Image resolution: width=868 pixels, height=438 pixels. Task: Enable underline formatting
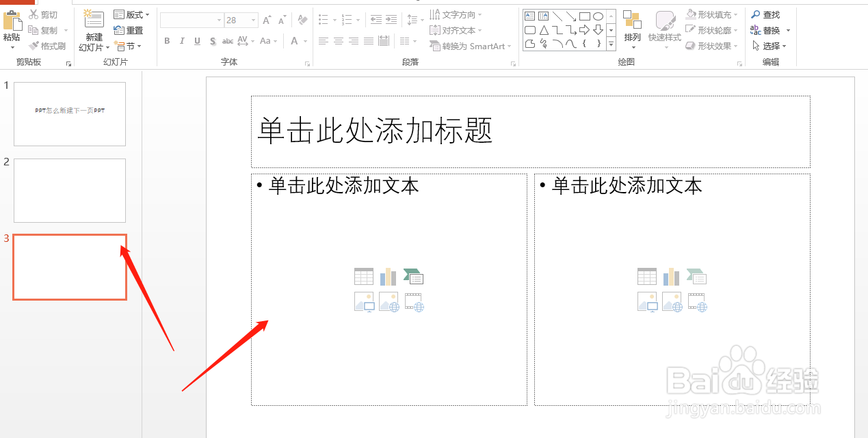pos(196,41)
